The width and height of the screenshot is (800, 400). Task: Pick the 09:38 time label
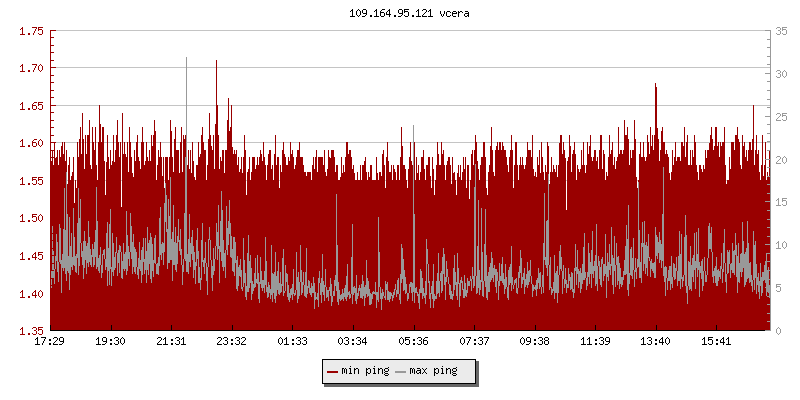pyautogui.click(x=534, y=341)
